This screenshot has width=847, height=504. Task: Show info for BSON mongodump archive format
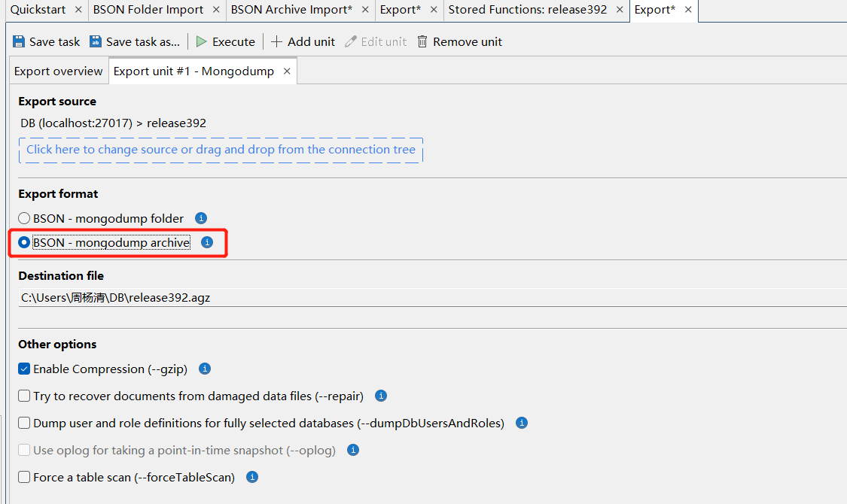coord(207,242)
